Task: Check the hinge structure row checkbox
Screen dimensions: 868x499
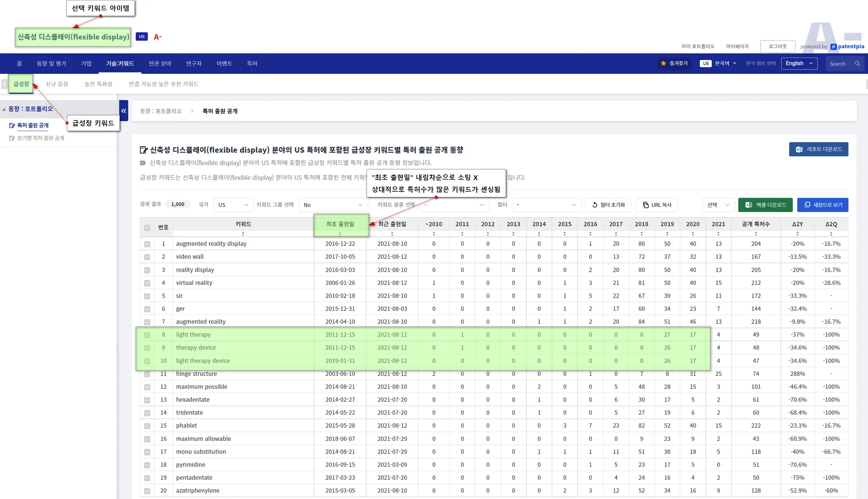Action: [x=147, y=374]
